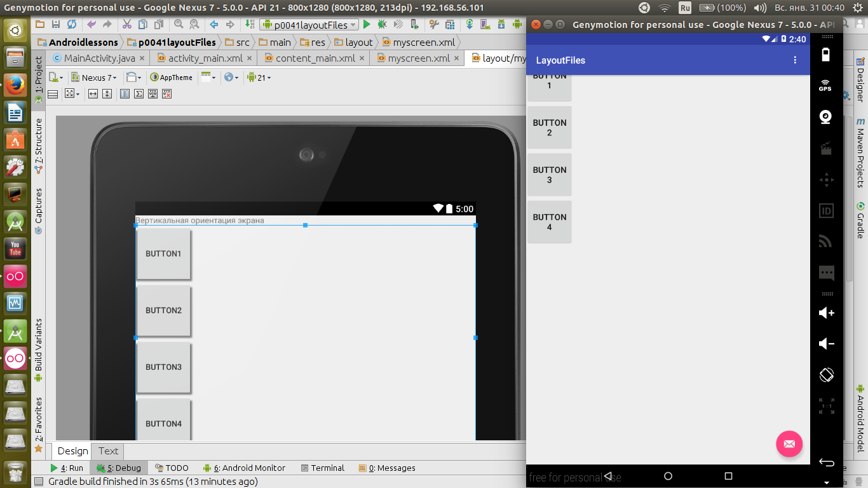Click the Back navigation arrow
The width and height of the screenshot is (868, 488).
click(214, 24)
